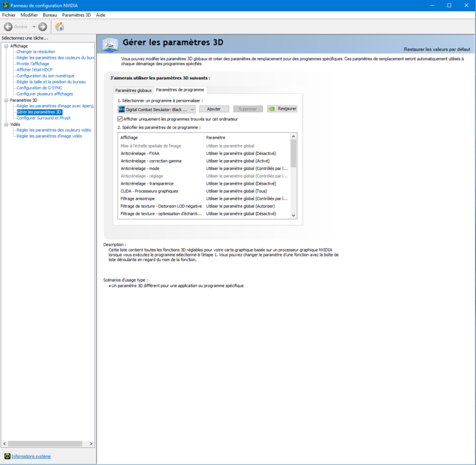Screen dimensions: 476x465
Task: Click settings list scroll-up arrow
Action: 294,136
